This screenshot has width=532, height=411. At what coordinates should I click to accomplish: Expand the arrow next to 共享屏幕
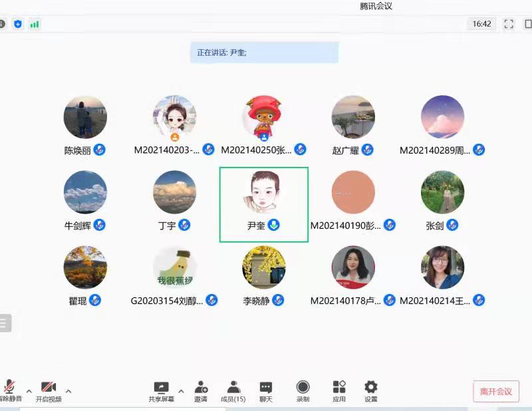(x=181, y=391)
